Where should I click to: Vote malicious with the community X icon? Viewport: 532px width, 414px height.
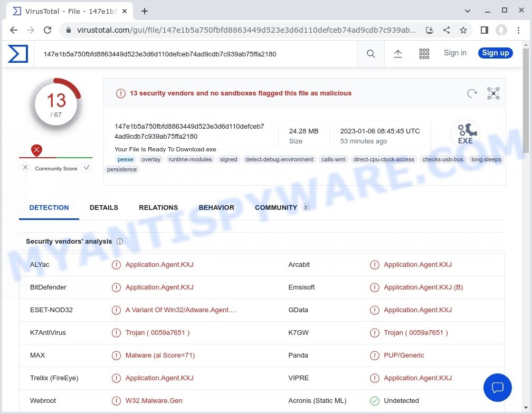[25, 167]
